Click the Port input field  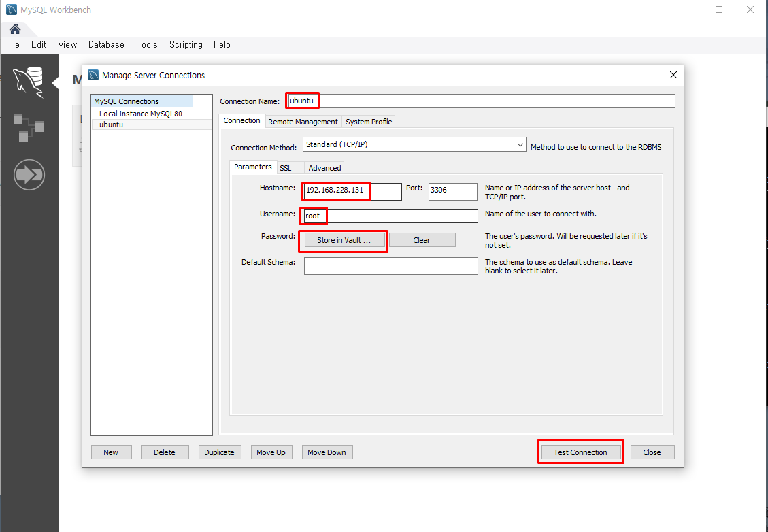452,192
